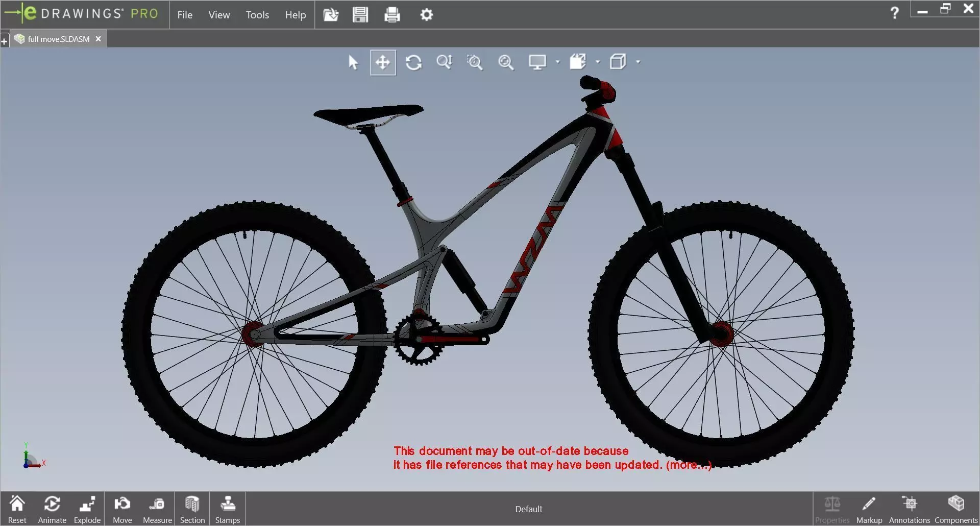Click the view orientation cube icon

(578, 62)
